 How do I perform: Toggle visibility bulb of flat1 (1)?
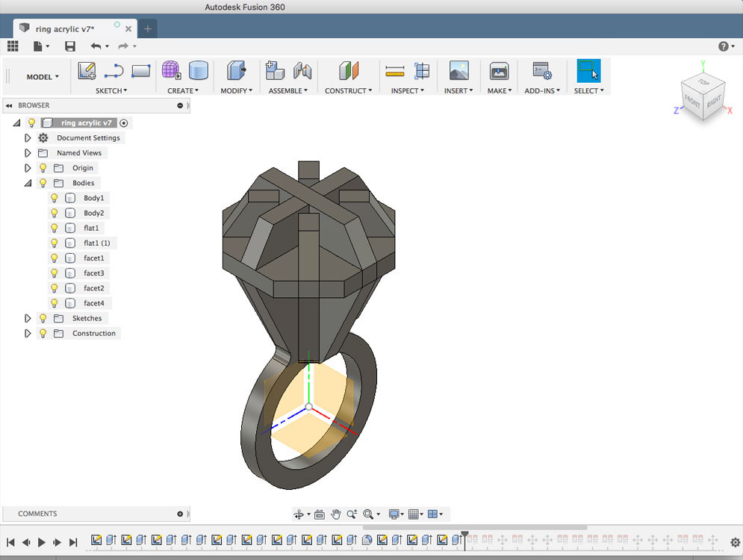(55, 243)
